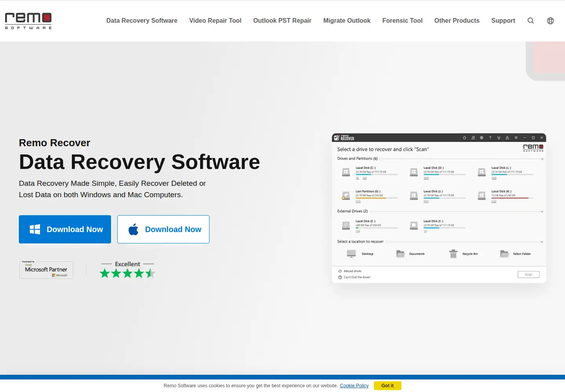565x392 pixels.
Task: Click the Local Disk (F:) usage bar in screenshot
Action: 445,228
